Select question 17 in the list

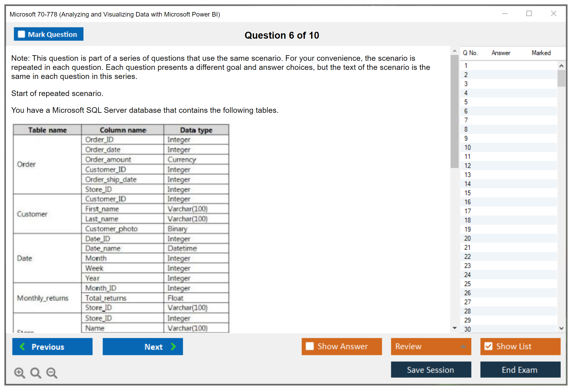pyautogui.click(x=467, y=211)
